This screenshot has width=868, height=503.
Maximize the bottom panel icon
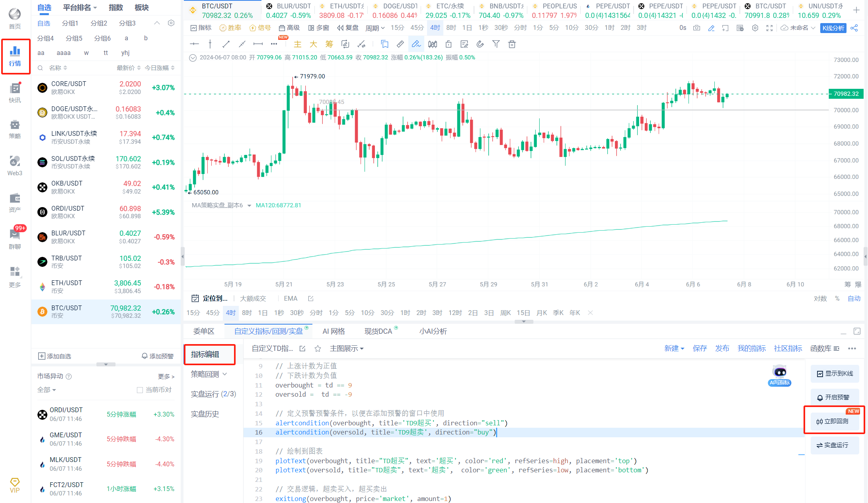pyautogui.click(x=857, y=331)
